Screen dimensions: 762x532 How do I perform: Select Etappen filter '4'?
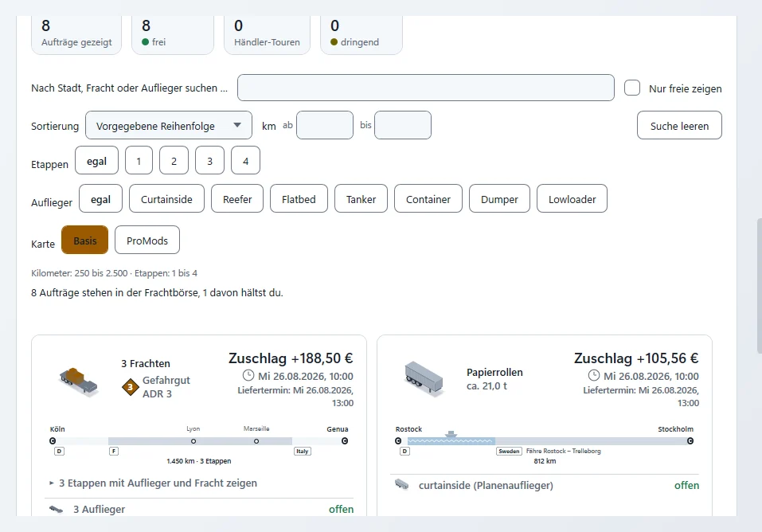pos(245,160)
